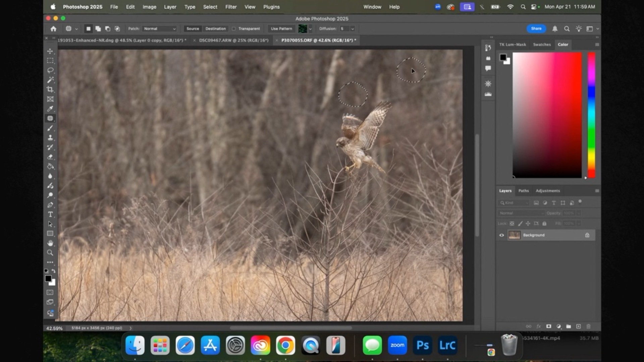The height and width of the screenshot is (362, 644).
Task: Select the Hand tool
Action: tap(50, 243)
